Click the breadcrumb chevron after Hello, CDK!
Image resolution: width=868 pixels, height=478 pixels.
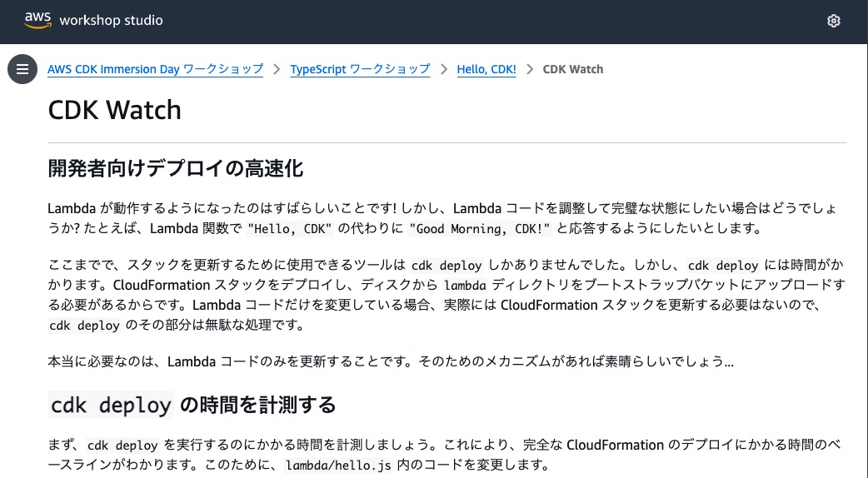point(530,69)
